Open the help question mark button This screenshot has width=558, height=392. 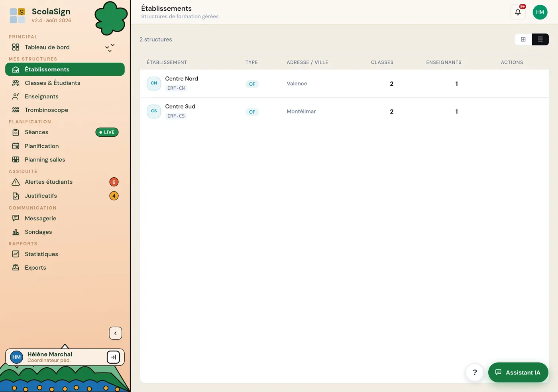(475, 372)
